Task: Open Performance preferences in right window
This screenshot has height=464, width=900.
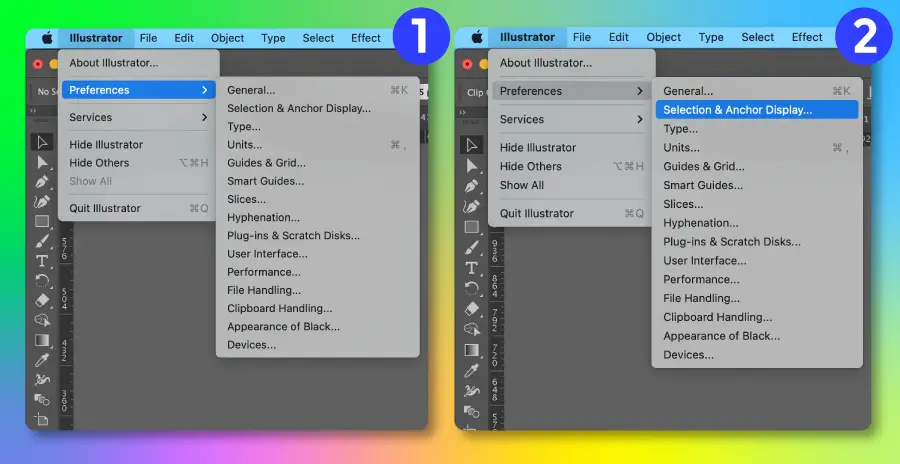Action: [701, 280]
